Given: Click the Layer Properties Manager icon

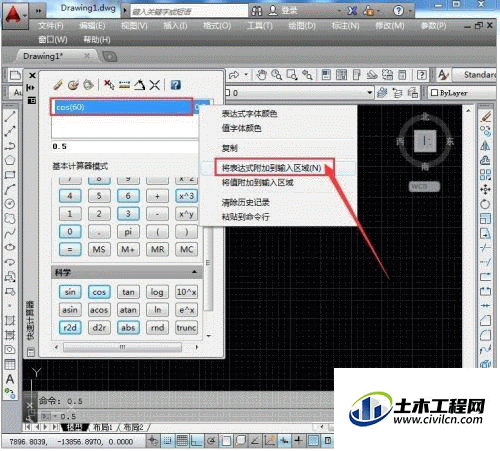Looking at the screenshot, I should 382,93.
